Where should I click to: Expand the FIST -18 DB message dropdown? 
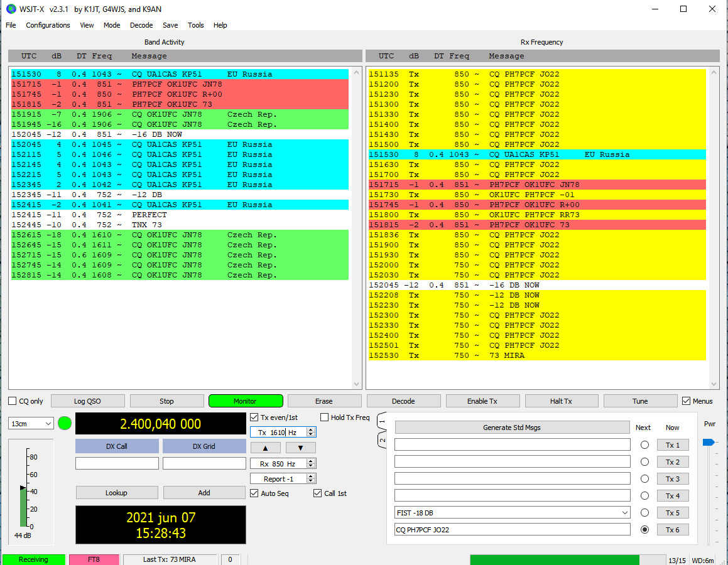pos(624,513)
